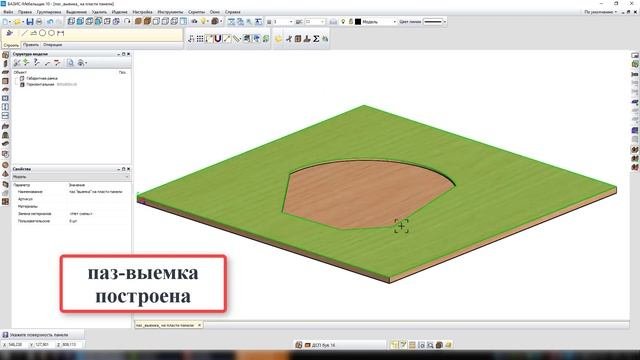640x360 pixels.
Task: Open the Группировка menu
Action: 49,12
